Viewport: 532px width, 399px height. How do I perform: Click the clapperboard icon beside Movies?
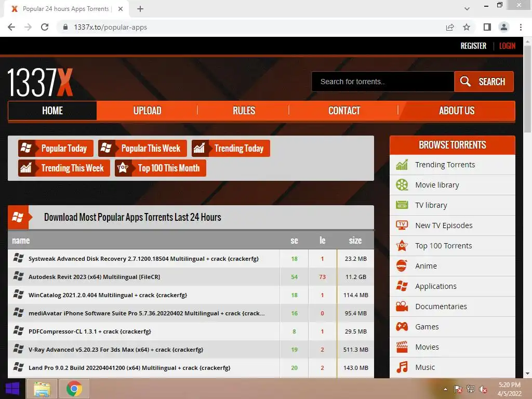pos(402,347)
